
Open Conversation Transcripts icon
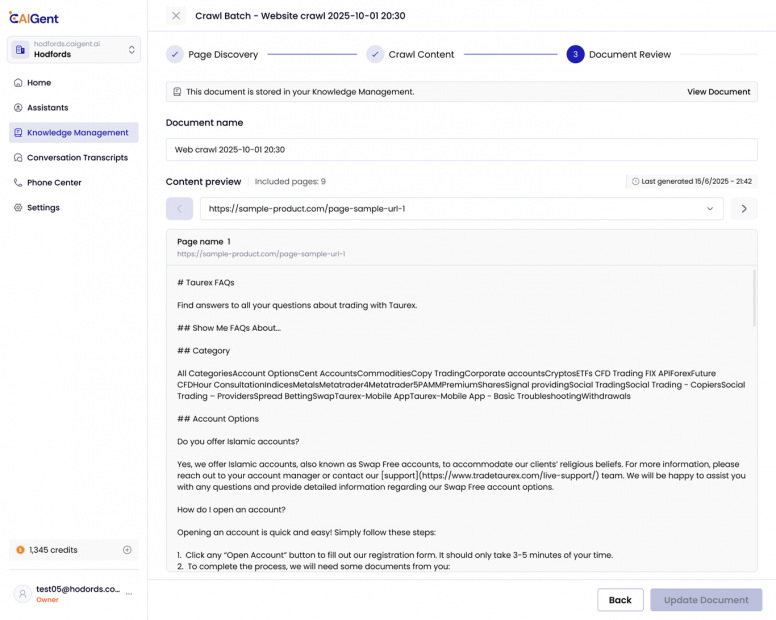[x=18, y=158]
